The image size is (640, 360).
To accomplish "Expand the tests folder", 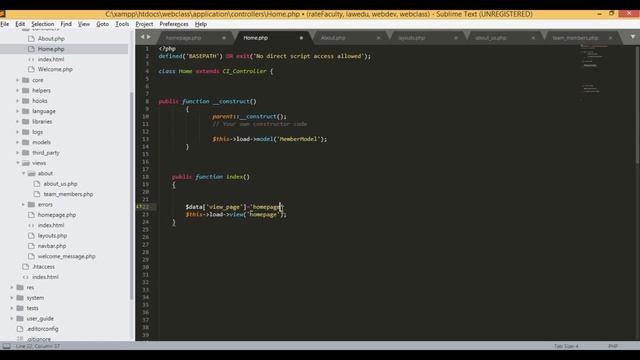I will (x=12, y=308).
